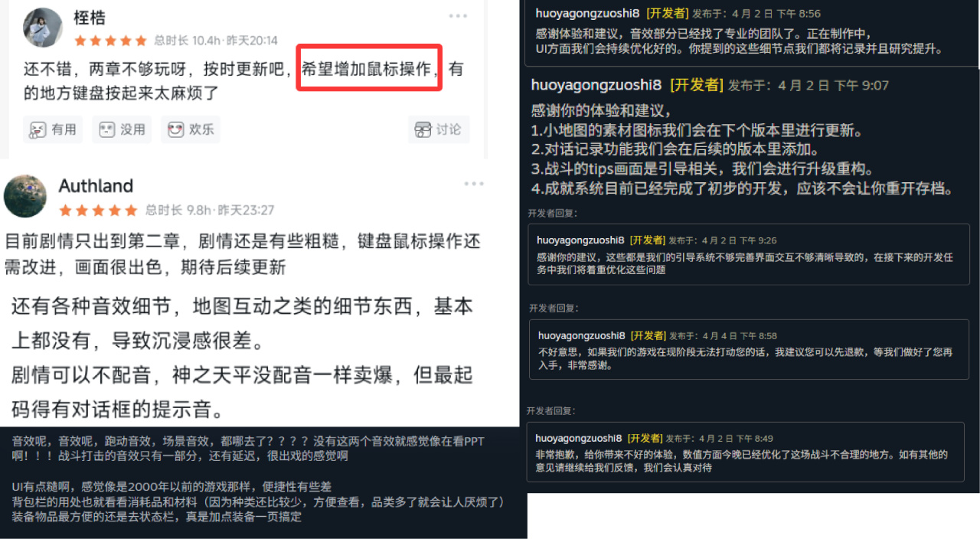Click the [开发者] badge on the 8:58 reply
This screenshot has height=539, width=980.
(x=648, y=335)
